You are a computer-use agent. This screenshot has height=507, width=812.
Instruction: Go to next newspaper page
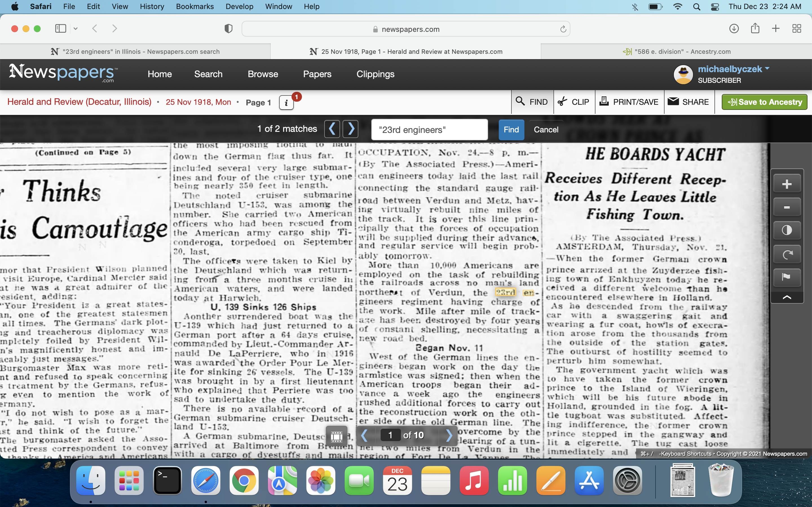[449, 435]
